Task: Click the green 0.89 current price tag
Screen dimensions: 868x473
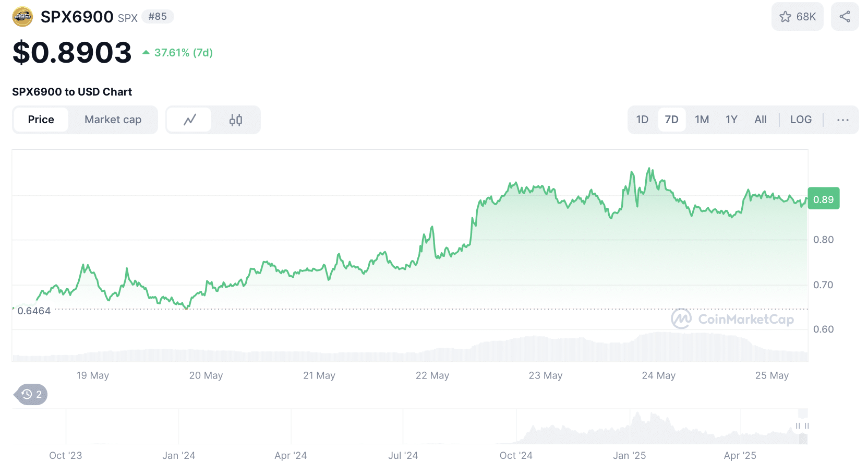Action: (823, 199)
